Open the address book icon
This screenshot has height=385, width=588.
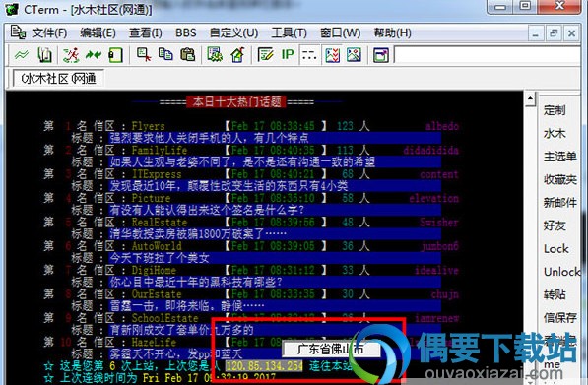(x=45, y=55)
